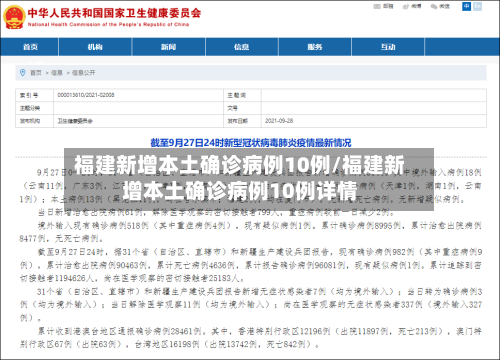The width and height of the screenshot is (500, 360).
Task: Click the 文号 label cell
Action: [242, 108]
